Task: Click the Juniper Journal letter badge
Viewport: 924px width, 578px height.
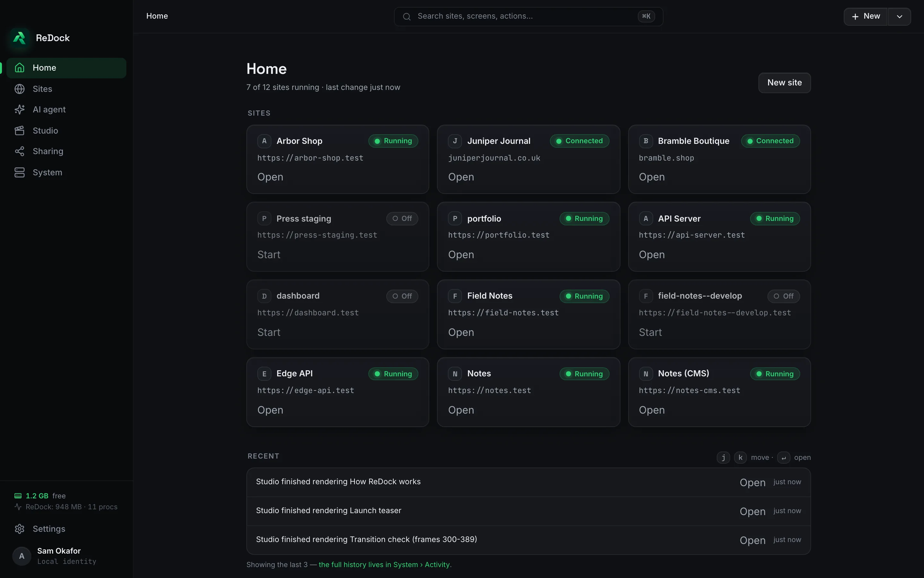Action: click(455, 141)
